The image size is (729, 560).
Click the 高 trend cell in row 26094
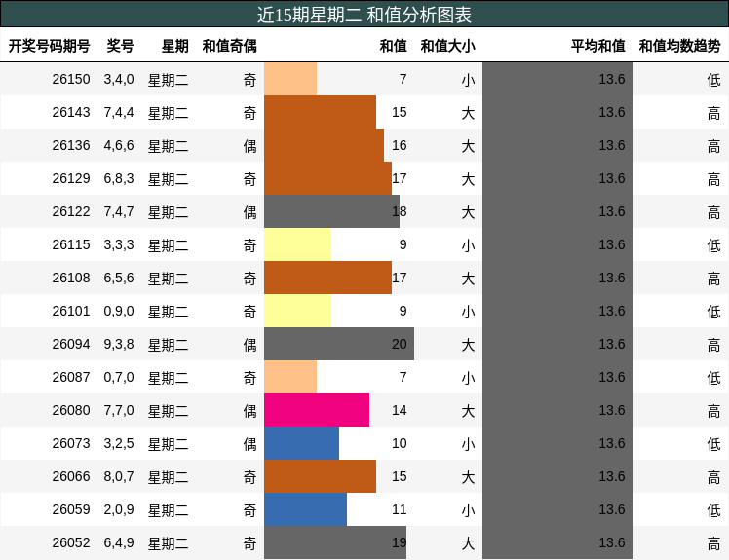[713, 345]
